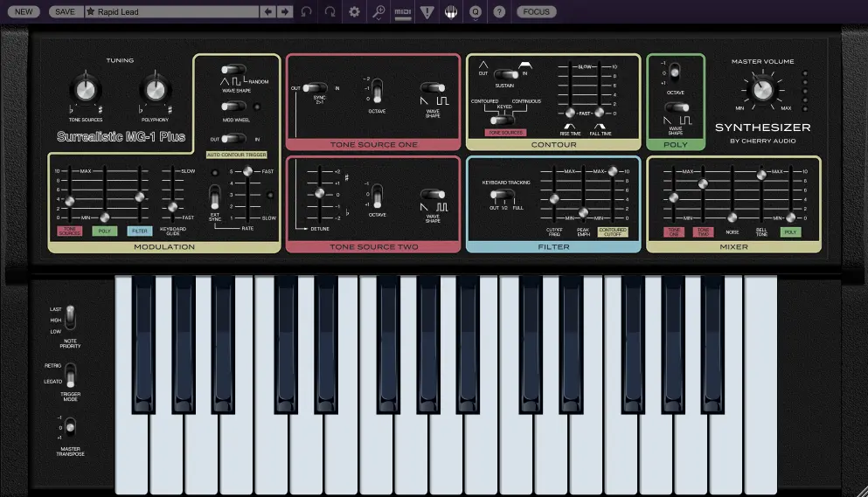Toggle the Auto Contour Trigger switch
The width and height of the screenshot is (868, 497).
pyautogui.click(x=233, y=138)
